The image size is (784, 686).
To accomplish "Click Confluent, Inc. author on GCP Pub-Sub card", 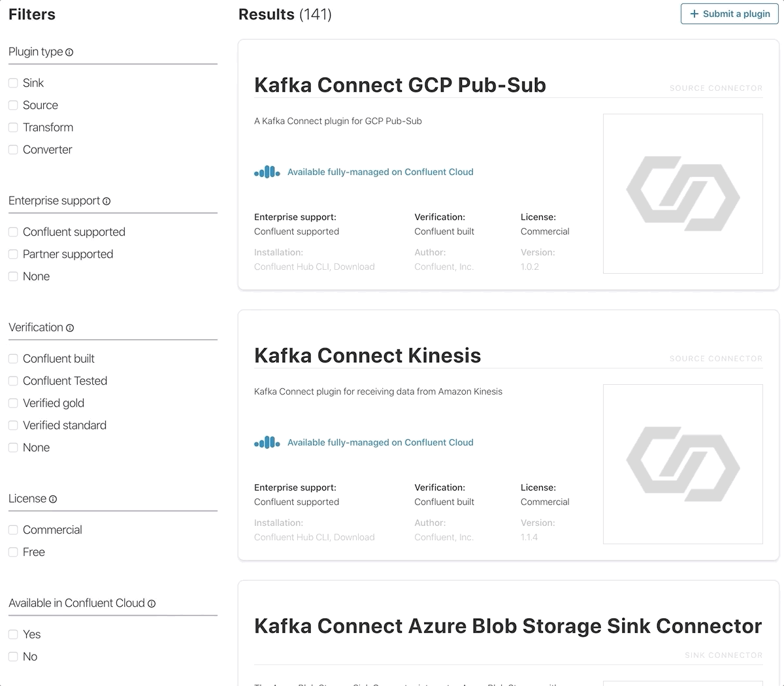I will tap(444, 267).
